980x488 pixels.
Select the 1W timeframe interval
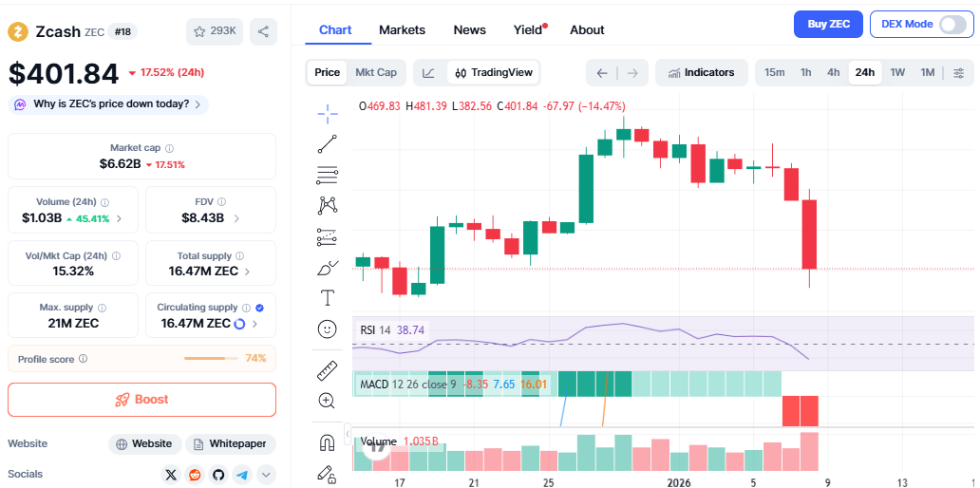[x=896, y=72]
